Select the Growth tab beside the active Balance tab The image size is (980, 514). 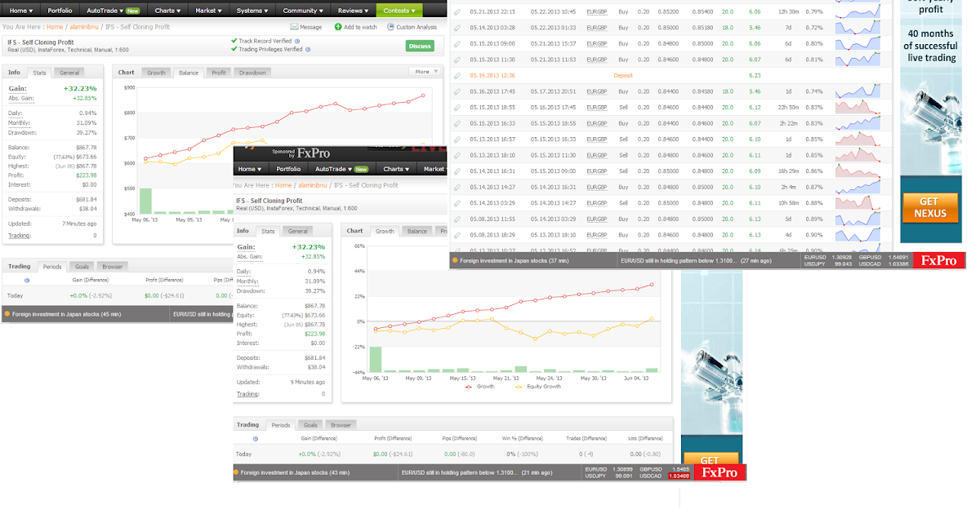[x=156, y=73]
